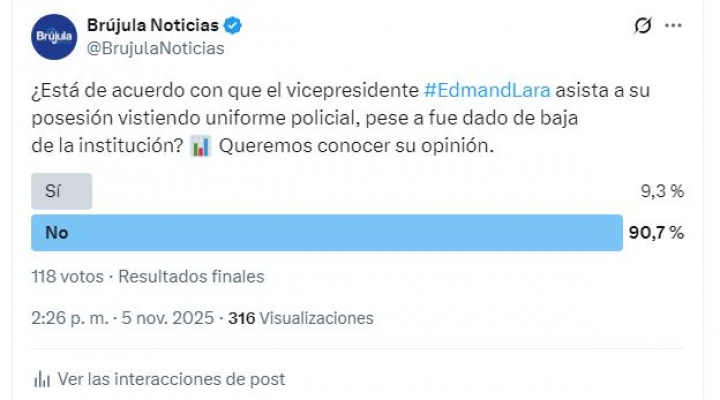720x400 pixels.
Task: Click the Brújula profile avatar
Action: pyautogui.click(x=54, y=38)
